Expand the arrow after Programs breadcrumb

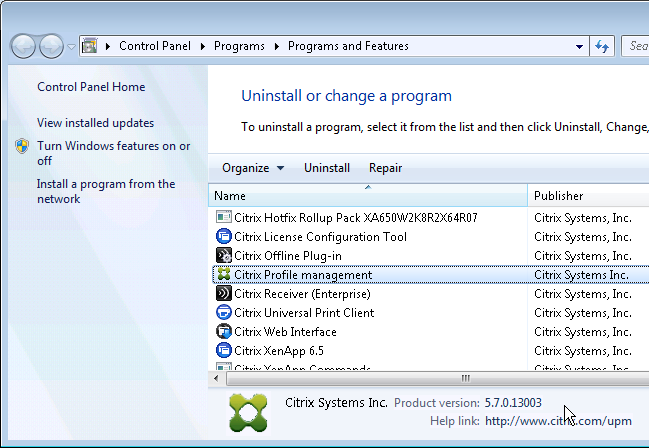276,46
